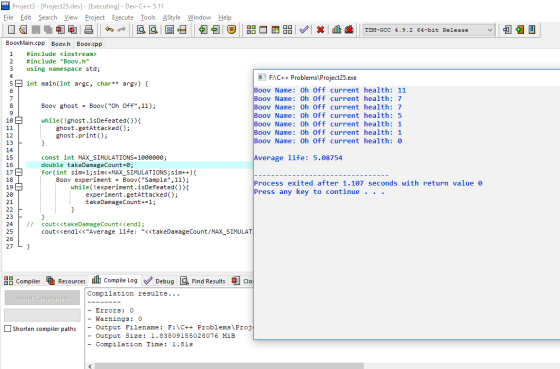Click the Abort Compilation button
The width and height of the screenshot is (560, 369).
(x=42, y=298)
